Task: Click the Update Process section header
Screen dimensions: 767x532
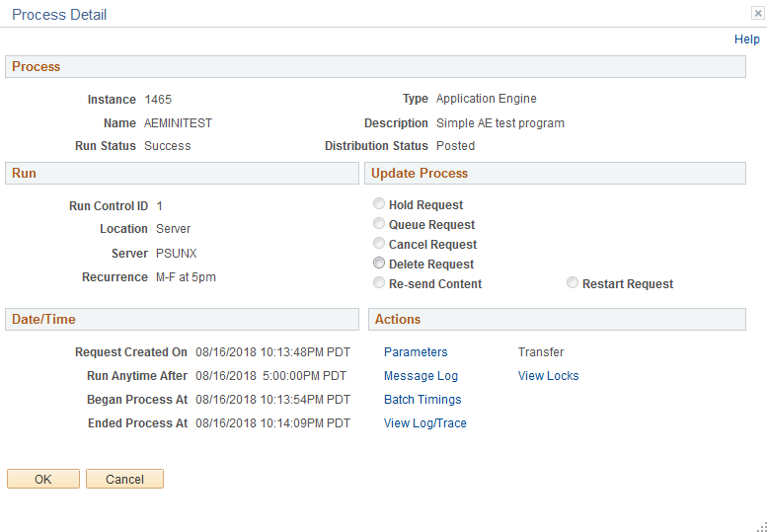Action: click(555, 173)
